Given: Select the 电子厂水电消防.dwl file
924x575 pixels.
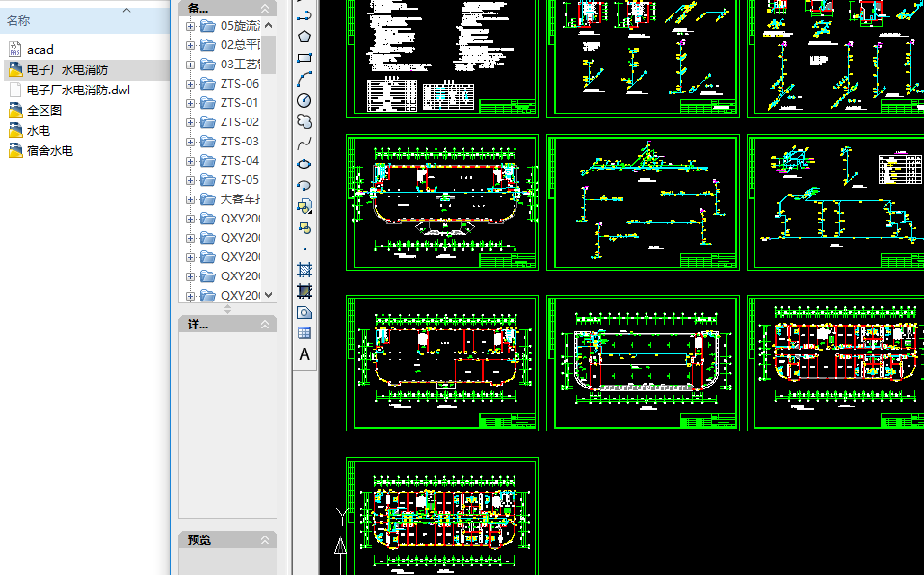Looking at the screenshot, I should coord(69,90).
